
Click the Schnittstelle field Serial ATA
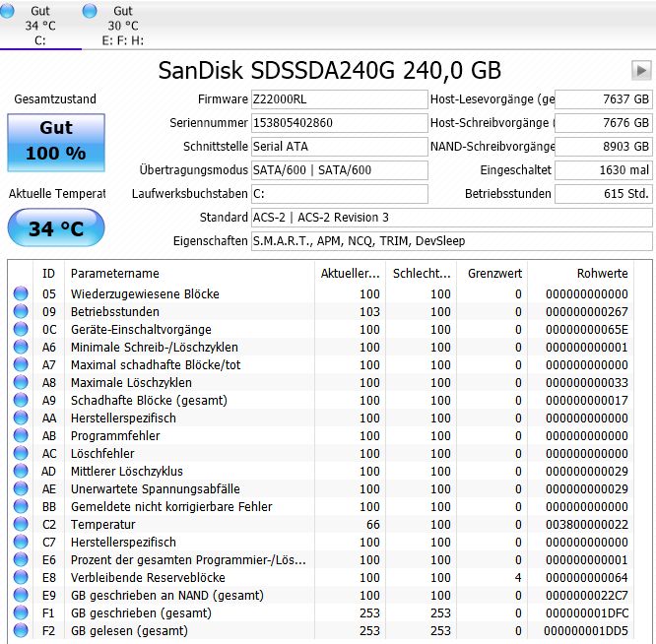coord(339,147)
